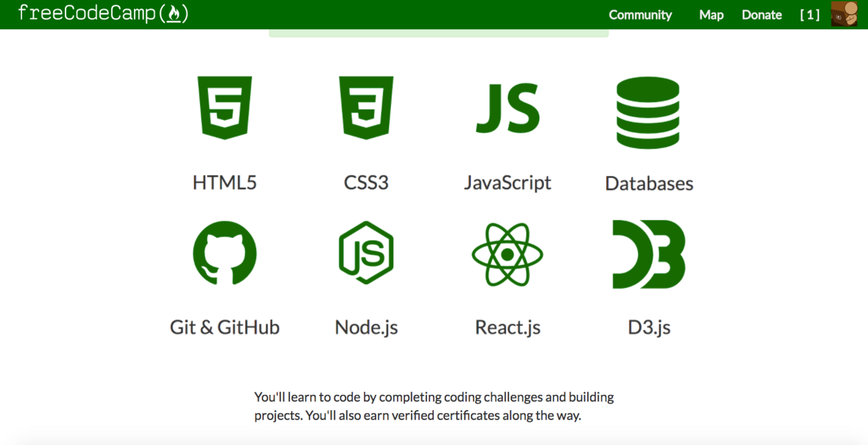Select the CSS3 icon
The height and width of the screenshot is (445, 868).
click(x=366, y=108)
